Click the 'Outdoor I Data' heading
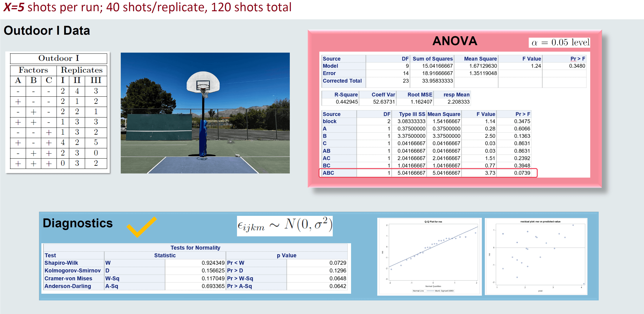 click(x=47, y=31)
